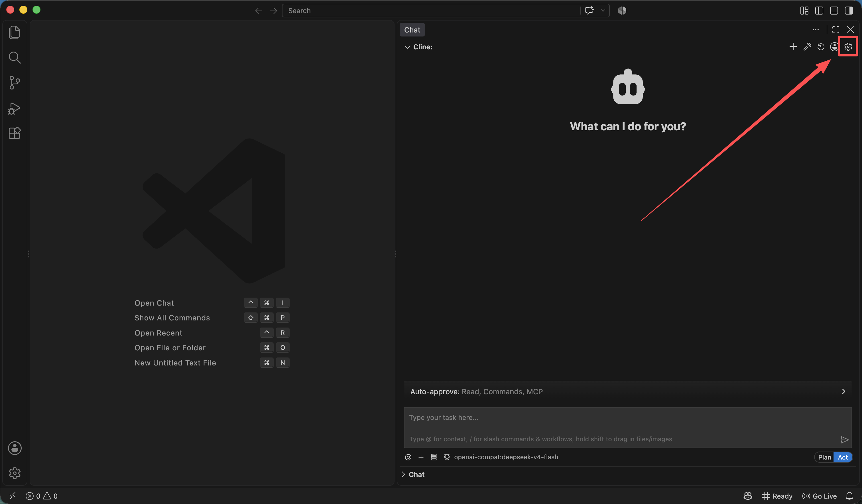Open the Accounts menu in activity bar
862x504 pixels.
pyautogui.click(x=15, y=448)
